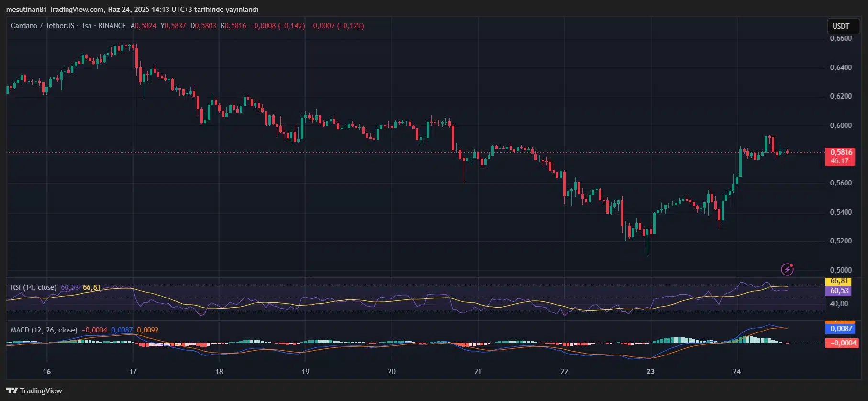Click date 20 on the time axis
The height and width of the screenshot is (401, 868).
click(x=391, y=372)
